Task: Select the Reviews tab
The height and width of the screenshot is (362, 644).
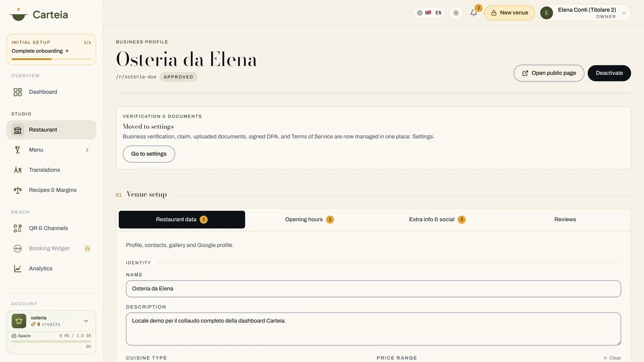Action: (x=565, y=220)
